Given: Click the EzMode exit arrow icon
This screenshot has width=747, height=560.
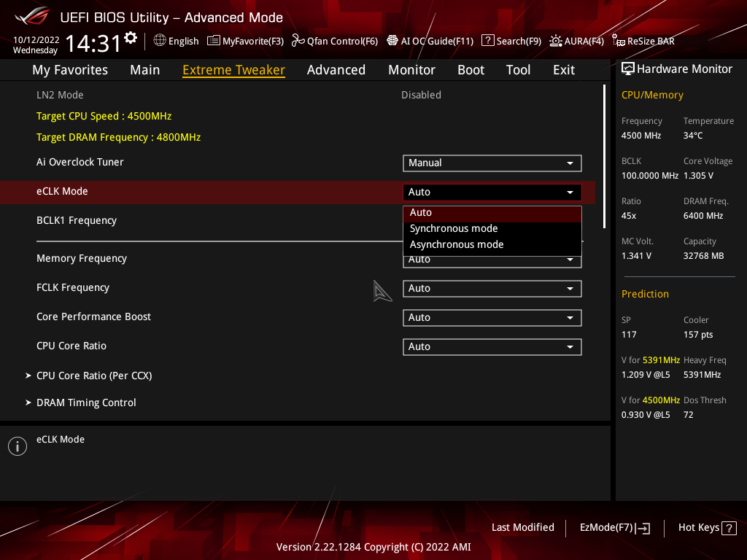Looking at the screenshot, I should 643,528.
